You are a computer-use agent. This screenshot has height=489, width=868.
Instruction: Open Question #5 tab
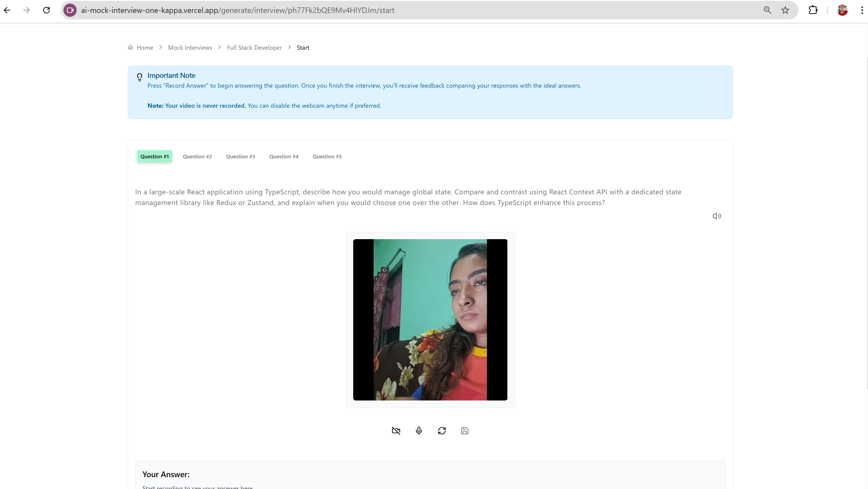coord(327,156)
